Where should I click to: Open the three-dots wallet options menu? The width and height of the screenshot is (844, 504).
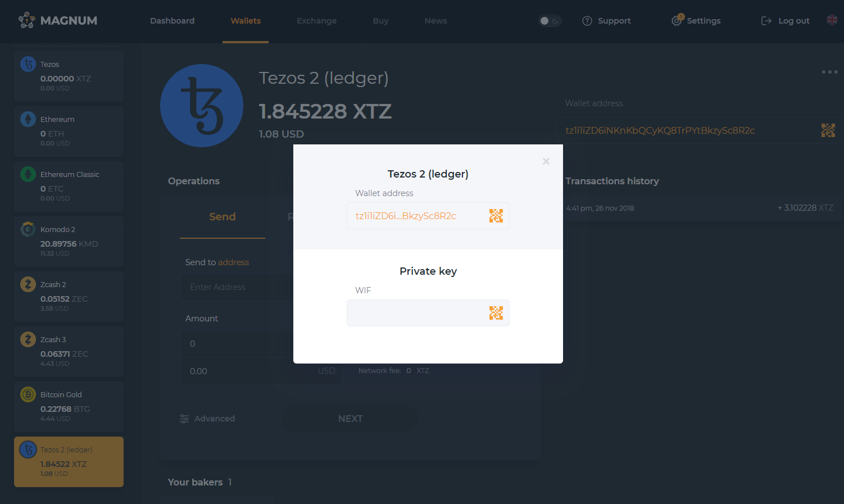coord(830,72)
